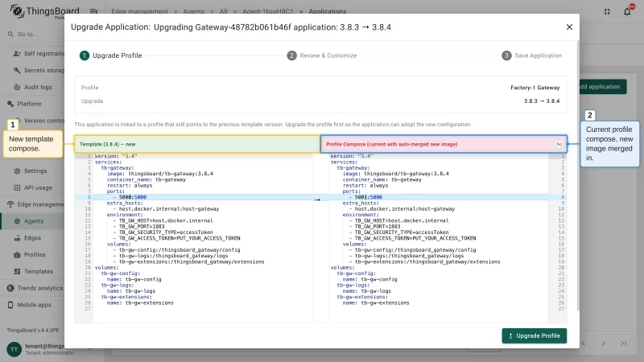
Task: Click the 5001:5000 port line in profile
Action: point(369,197)
